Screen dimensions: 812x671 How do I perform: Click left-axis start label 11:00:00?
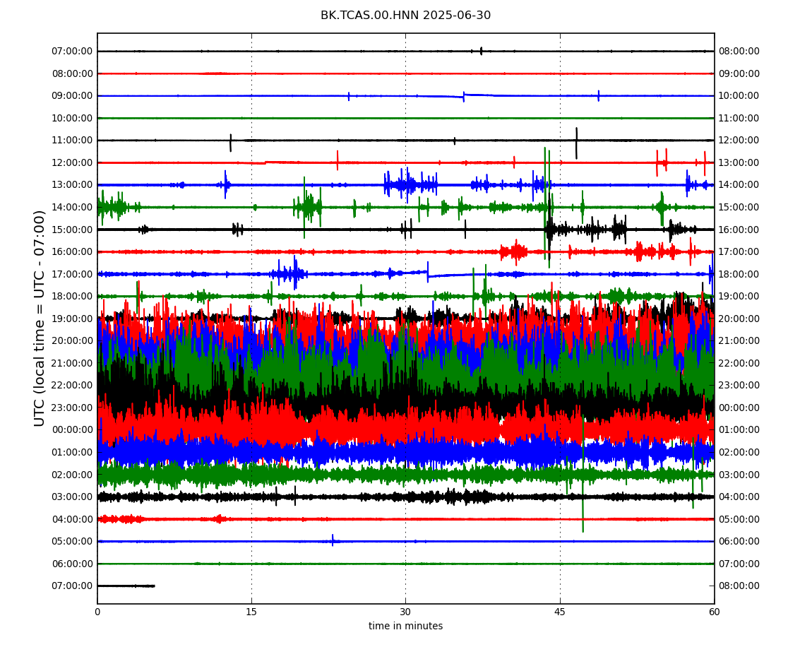[72, 141]
